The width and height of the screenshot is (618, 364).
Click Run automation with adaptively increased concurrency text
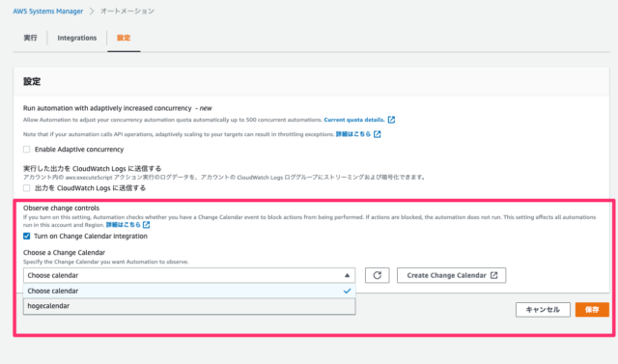coord(107,108)
